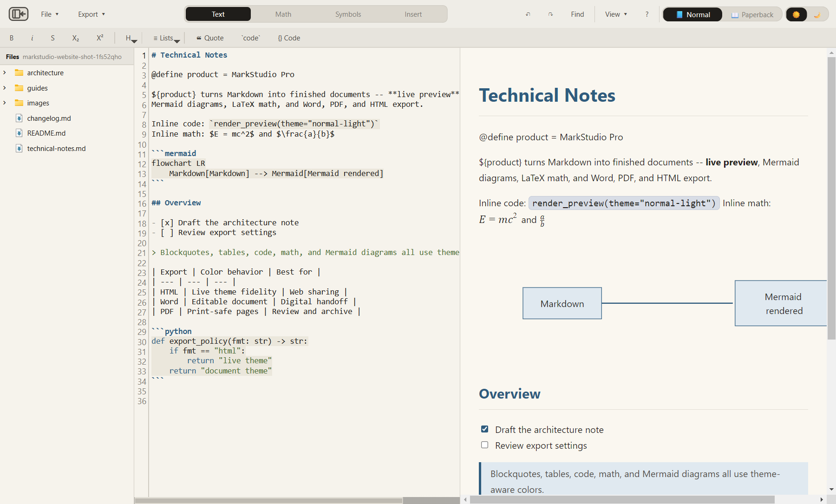Click preview scrollbar down arrow
Screen dimensions: 836x504
coord(831,490)
